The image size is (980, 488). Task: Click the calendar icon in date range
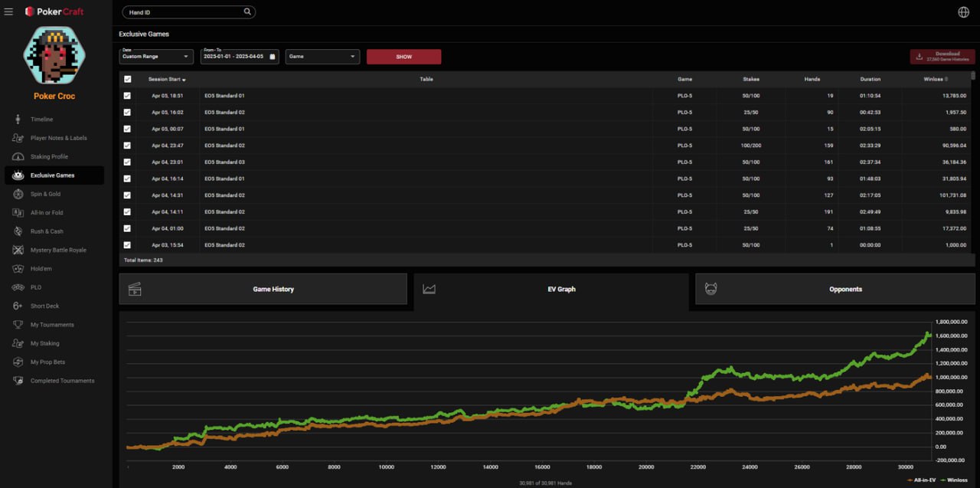[272, 57]
